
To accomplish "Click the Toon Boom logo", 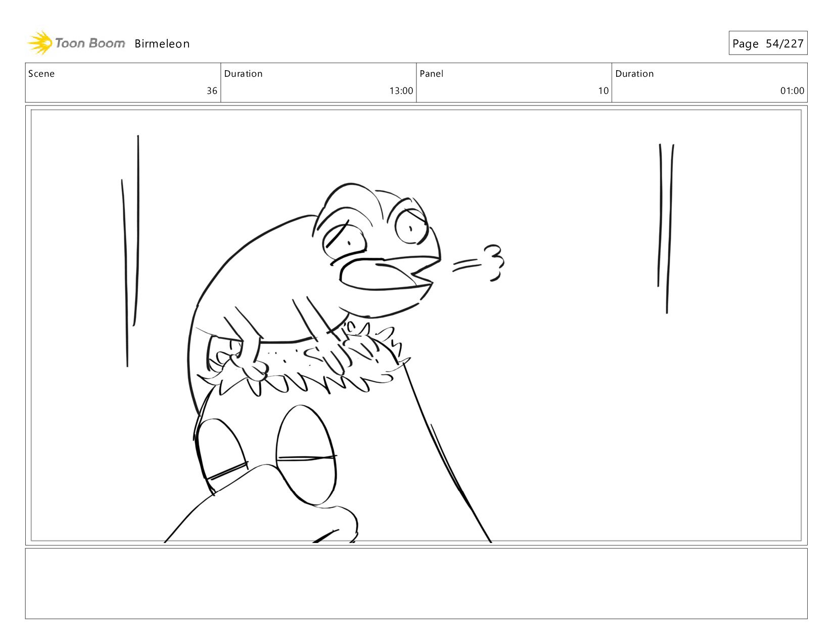I will click(x=76, y=43).
